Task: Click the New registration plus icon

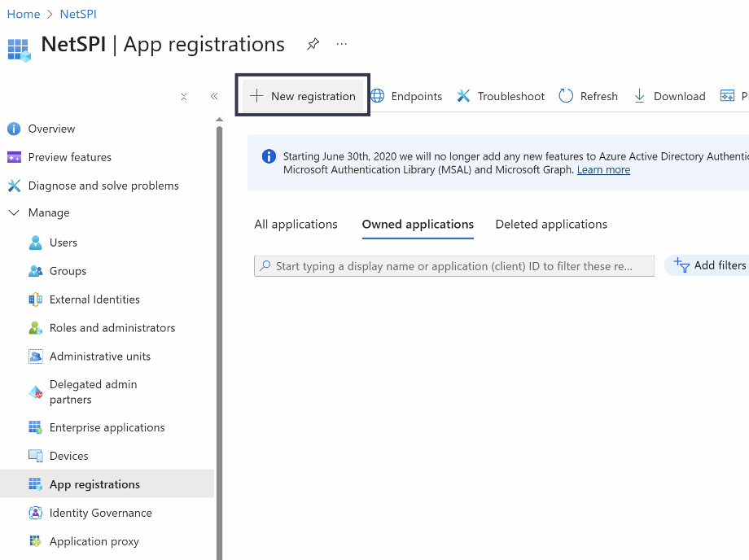Action: point(256,96)
